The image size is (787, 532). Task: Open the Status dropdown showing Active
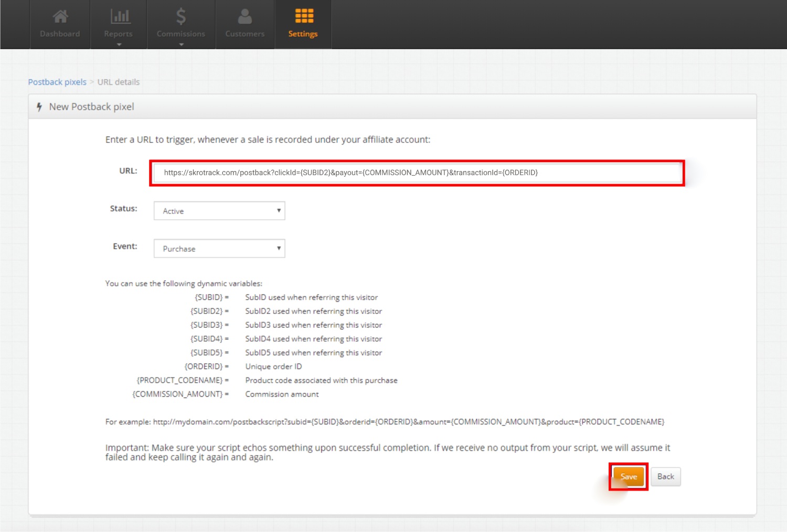[x=219, y=211]
